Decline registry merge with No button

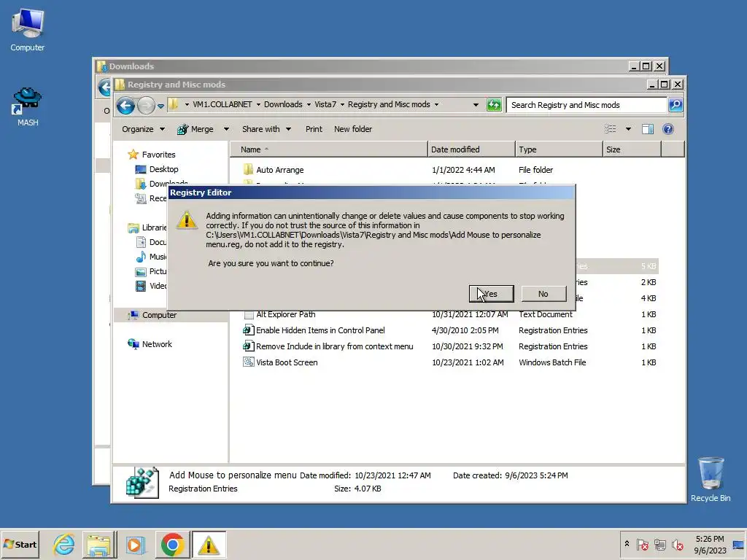(x=543, y=294)
